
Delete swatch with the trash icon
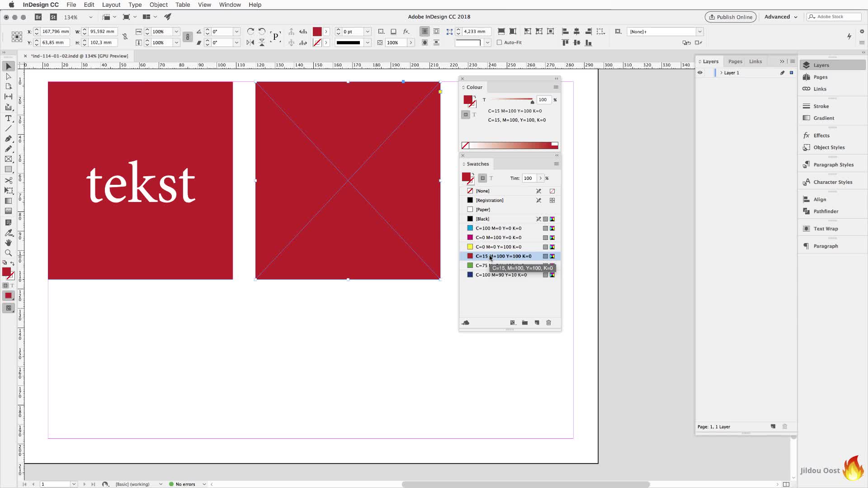click(x=549, y=323)
